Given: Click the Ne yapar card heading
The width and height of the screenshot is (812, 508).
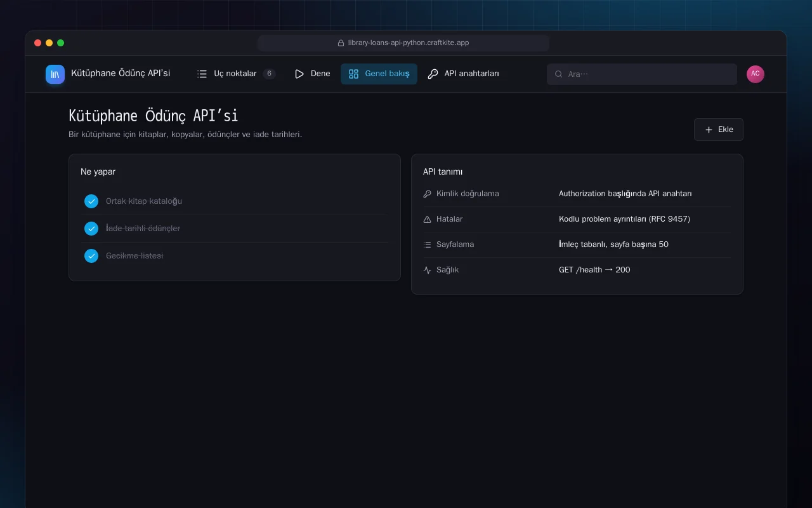Looking at the screenshot, I should pyautogui.click(x=98, y=172).
